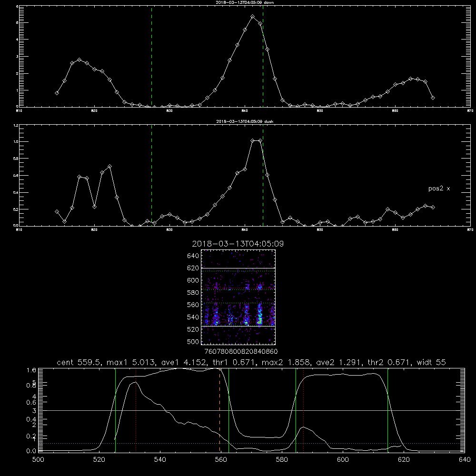Viewport: 476px width, 476px height.
Task: Click the 'thr1 0.671' value in the statistics title
Action: (234, 362)
